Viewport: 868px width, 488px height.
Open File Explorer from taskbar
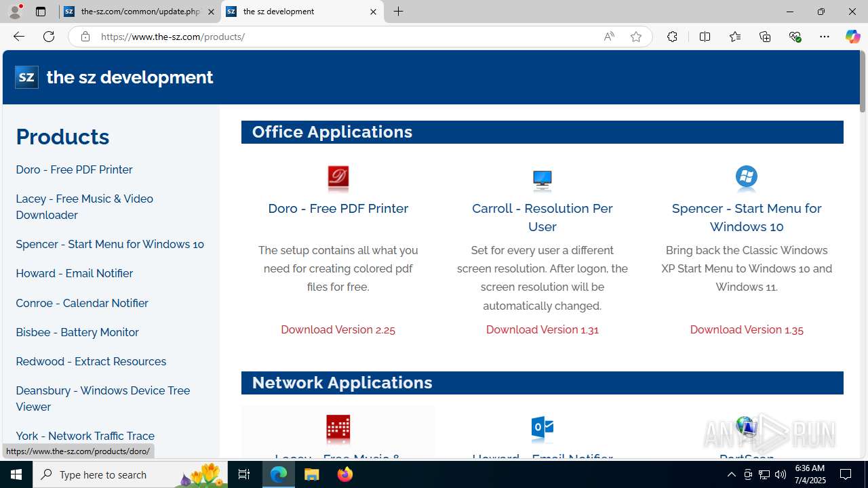tap(312, 474)
